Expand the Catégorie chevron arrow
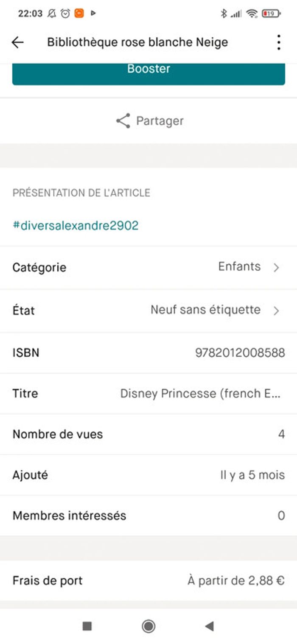Image resolution: width=297 pixels, height=644 pixels. click(276, 268)
